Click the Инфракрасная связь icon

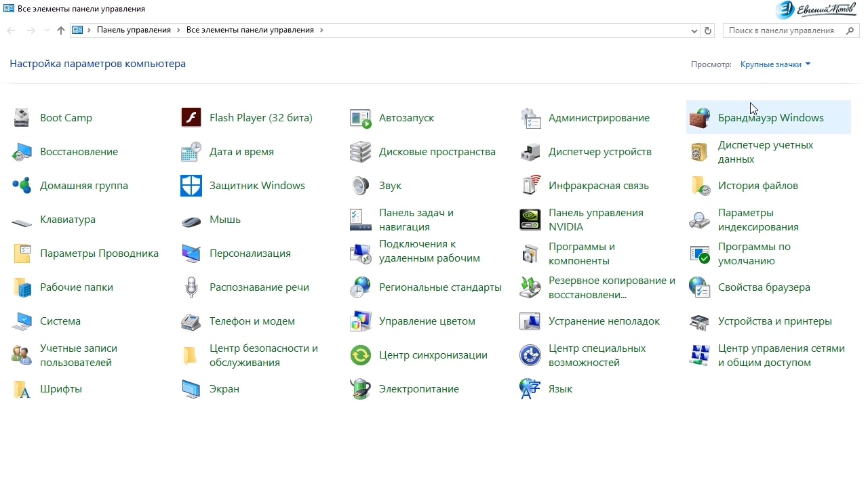point(530,186)
